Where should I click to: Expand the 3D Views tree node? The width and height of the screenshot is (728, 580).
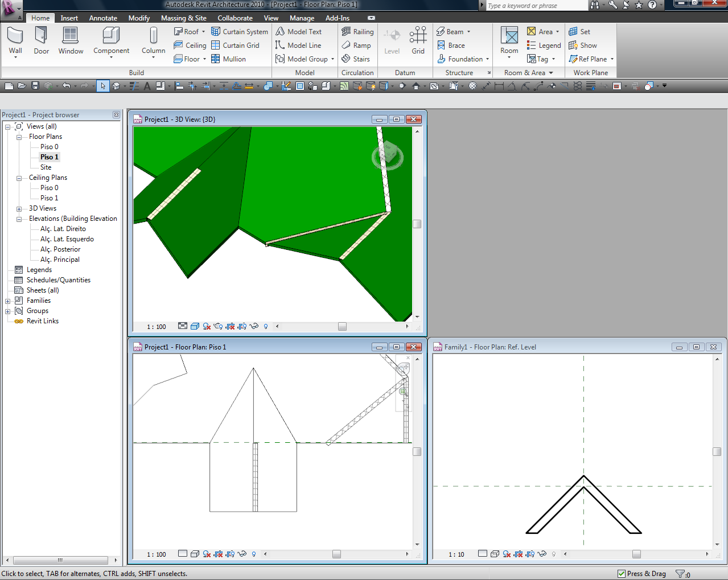[x=19, y=209]
